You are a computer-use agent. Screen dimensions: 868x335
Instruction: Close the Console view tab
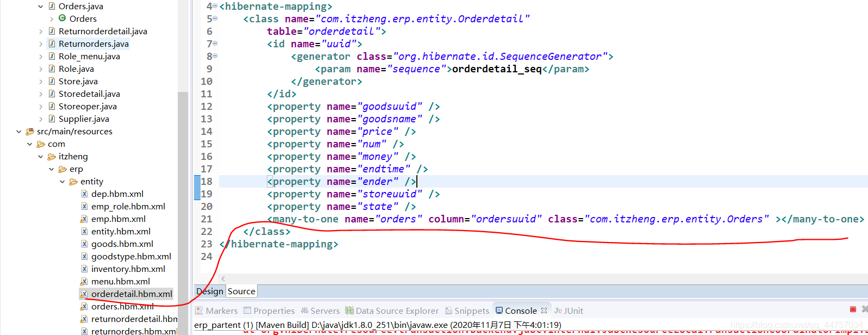544,311
